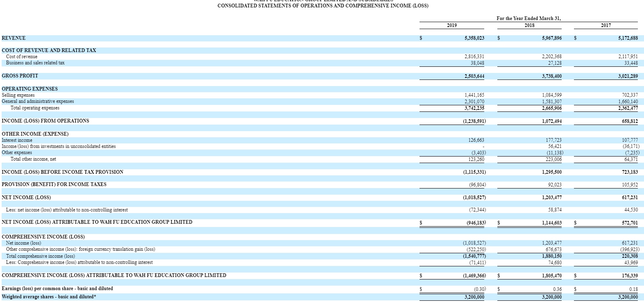This screenshot has width=644, height=302.
Task: Click the 2019 interest income value 126,663
Action: (x=476, y=140)
